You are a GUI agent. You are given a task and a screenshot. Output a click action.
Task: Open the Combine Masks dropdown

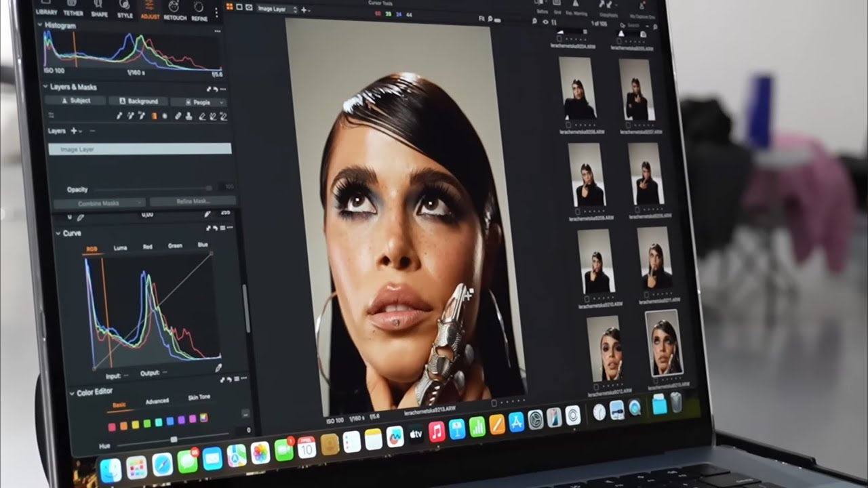[99, 203]
